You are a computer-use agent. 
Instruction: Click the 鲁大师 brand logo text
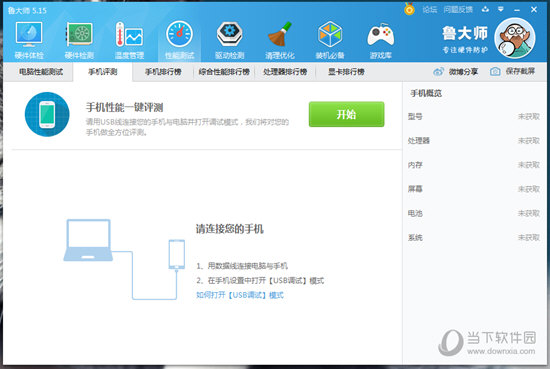465,34
